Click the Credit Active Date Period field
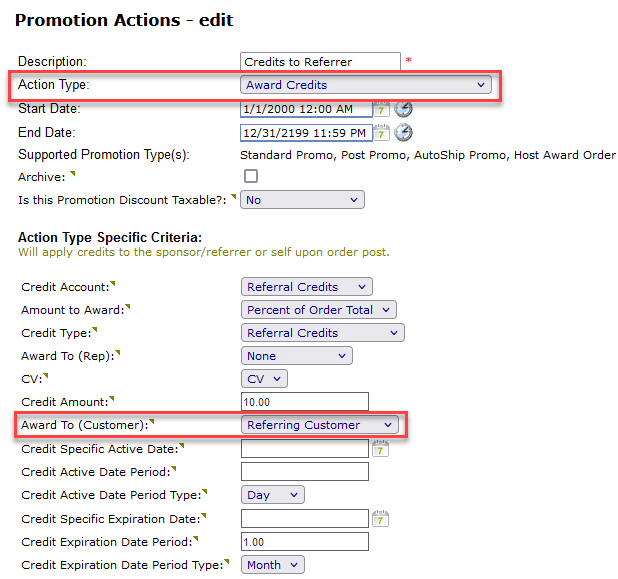 [305, 472]
